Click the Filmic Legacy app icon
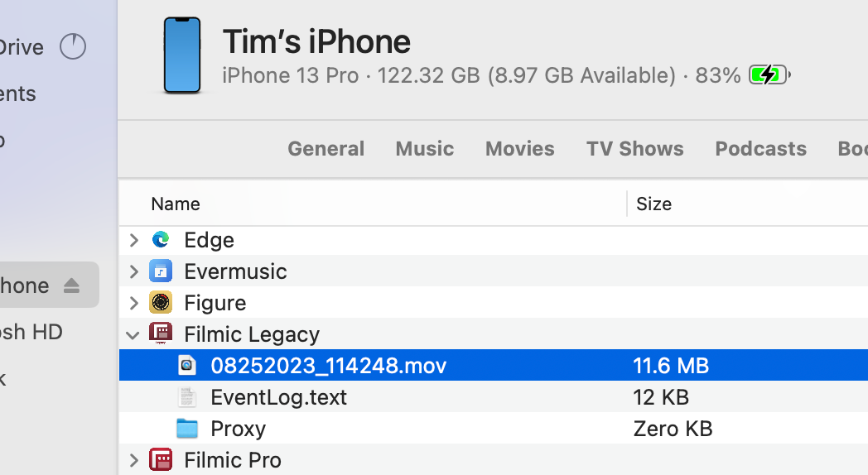 click(x=161, y=334)
